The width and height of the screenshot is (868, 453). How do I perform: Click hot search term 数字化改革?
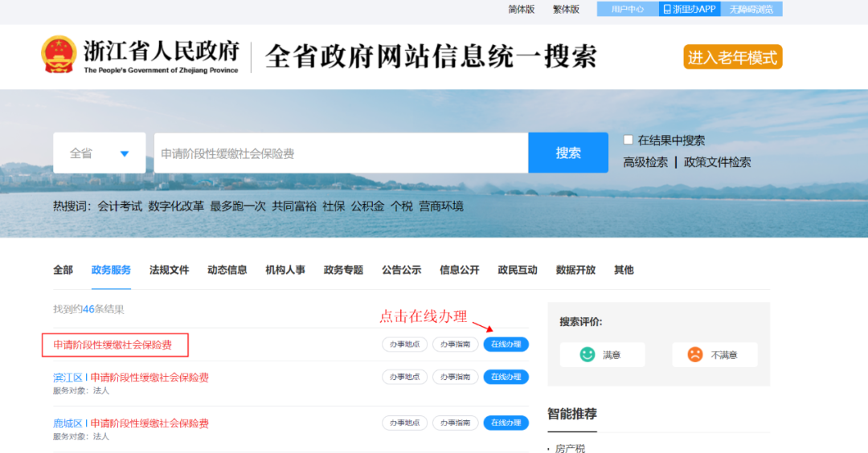(176, 206)
